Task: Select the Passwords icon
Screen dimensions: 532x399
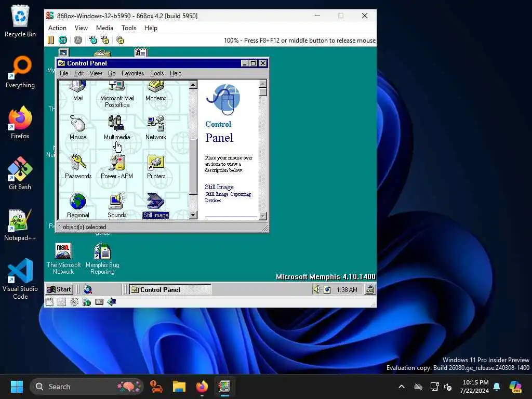Action: tap(78, 167)
